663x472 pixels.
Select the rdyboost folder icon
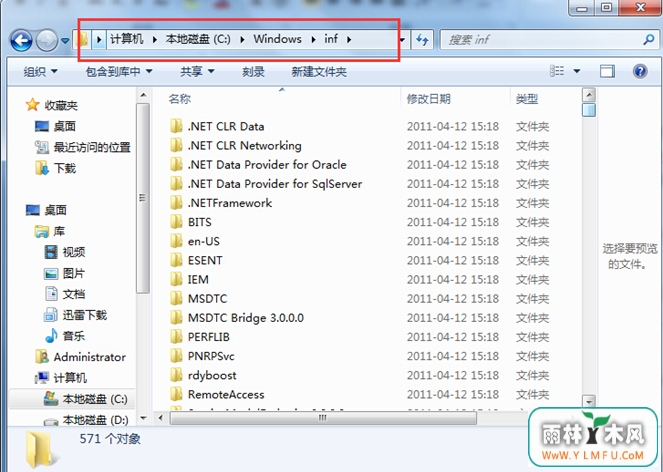176,375
